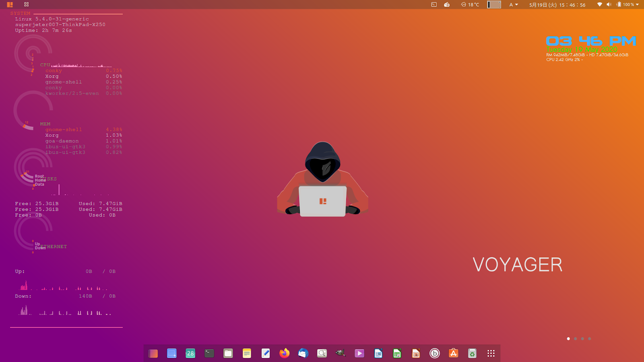Open the yellow sticky notes app

click(x=247, y=353)
